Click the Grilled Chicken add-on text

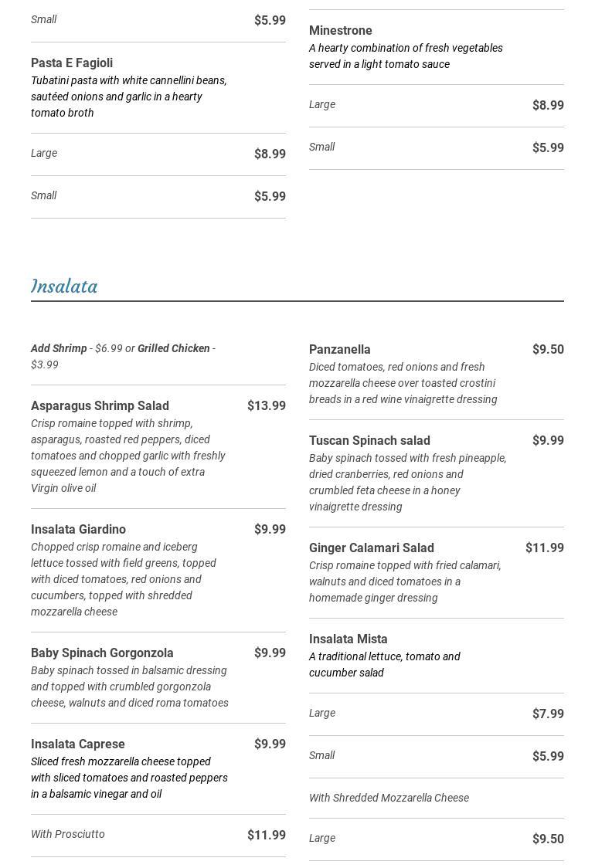[x=174, y=348]
